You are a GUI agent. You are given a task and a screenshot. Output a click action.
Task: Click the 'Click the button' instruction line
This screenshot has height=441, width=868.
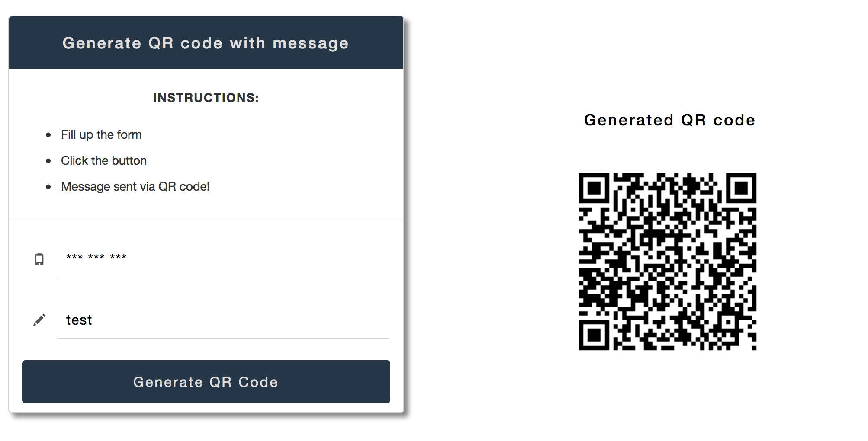point(103,160)
